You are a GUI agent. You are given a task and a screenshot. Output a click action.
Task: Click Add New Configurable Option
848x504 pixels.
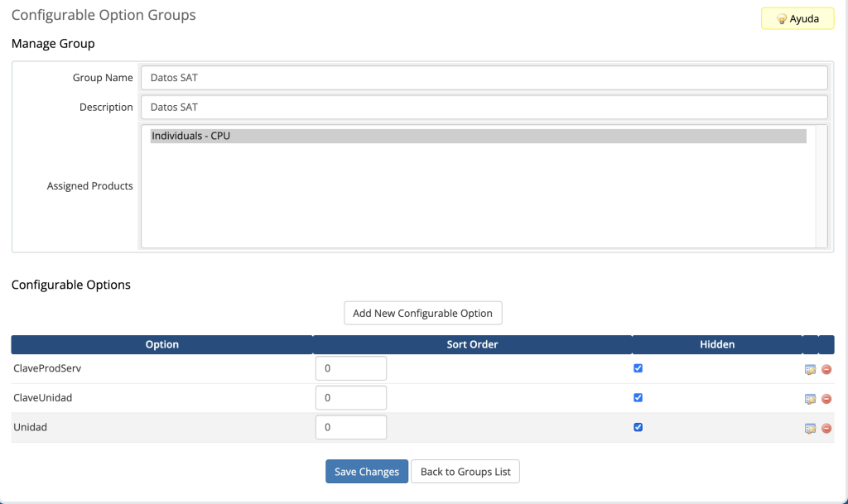tap(422, 314)
